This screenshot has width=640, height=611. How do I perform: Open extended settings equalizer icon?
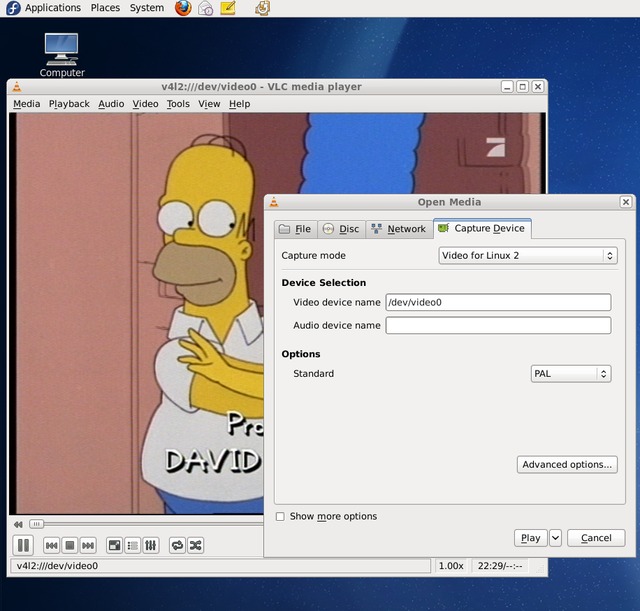pos(150,545)
